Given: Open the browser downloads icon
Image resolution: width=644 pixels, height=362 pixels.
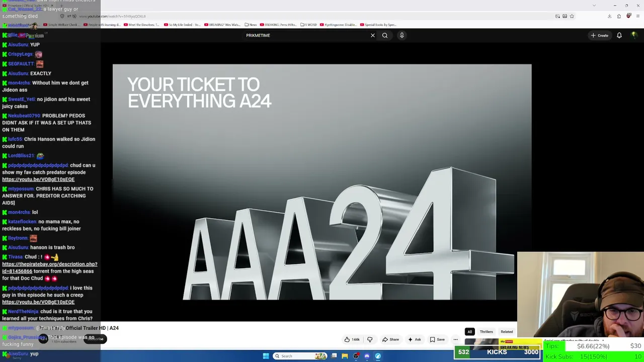Looking at the screenshot, I should click(609, 16).
